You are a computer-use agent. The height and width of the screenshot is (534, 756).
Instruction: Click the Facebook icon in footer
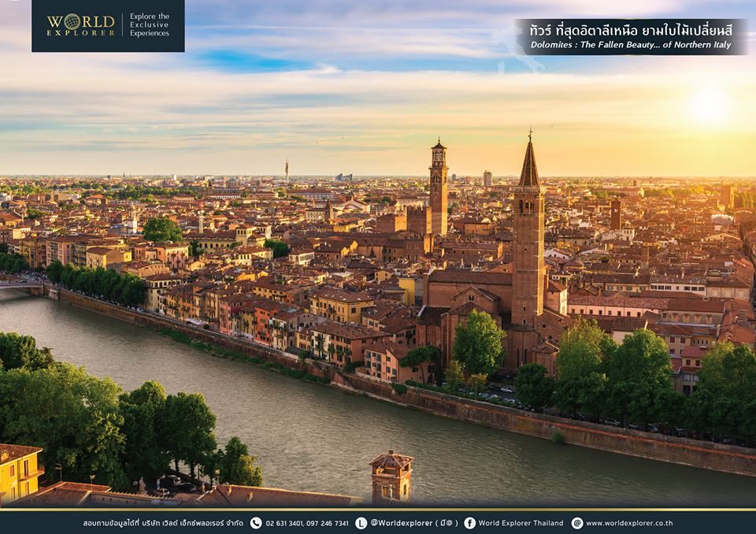[469, 523]
